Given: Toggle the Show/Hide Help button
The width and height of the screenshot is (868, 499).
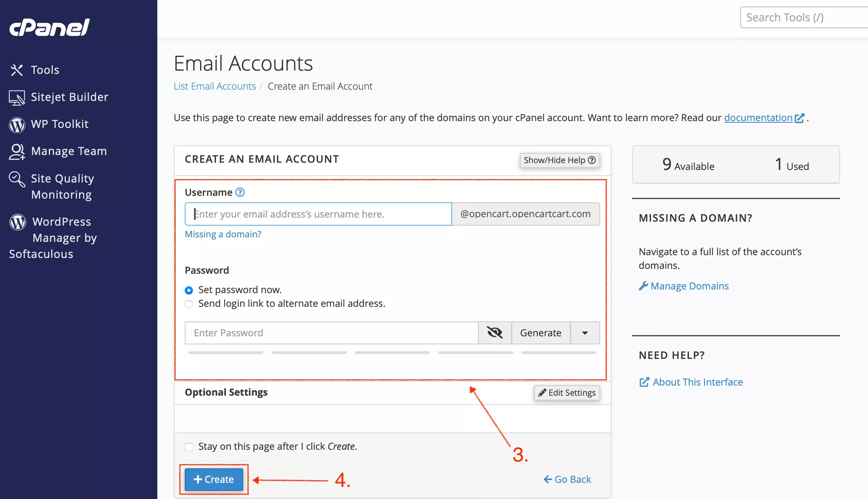Looking at the screenshot, I should click(559, 160).
